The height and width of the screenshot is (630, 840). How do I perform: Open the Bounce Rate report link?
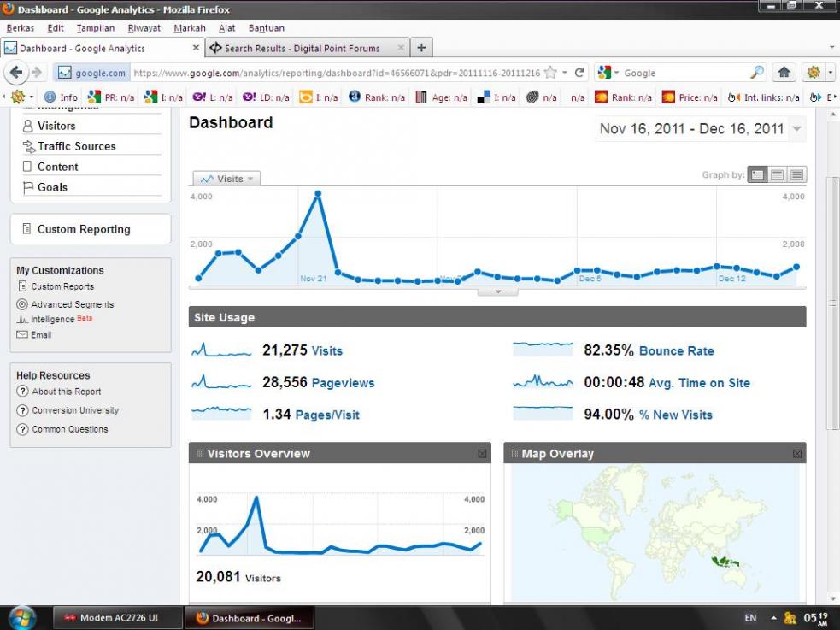tap(677, 350)
